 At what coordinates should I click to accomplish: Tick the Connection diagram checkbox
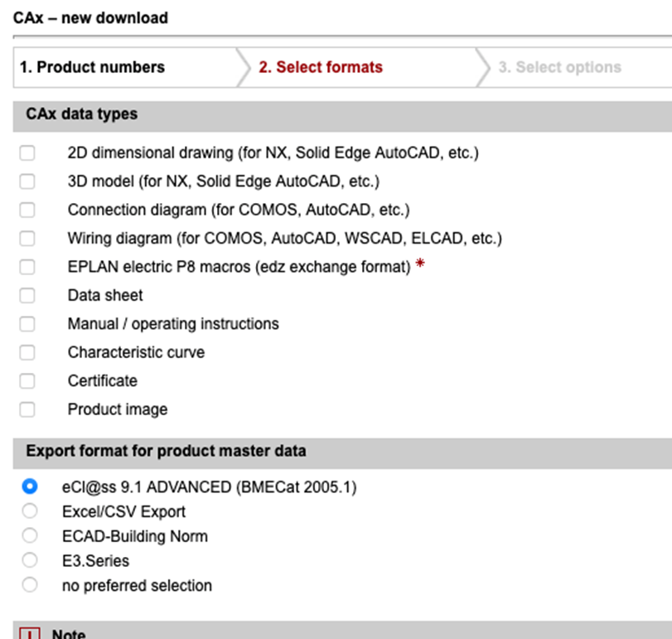tap(27, 210)
